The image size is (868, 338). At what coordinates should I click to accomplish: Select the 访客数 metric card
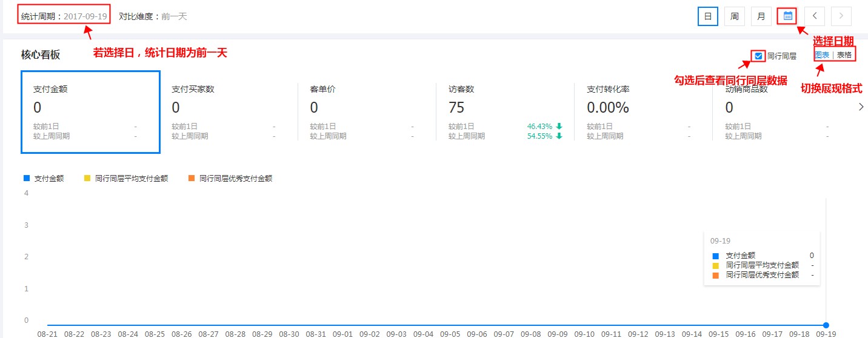coord(505,112)
